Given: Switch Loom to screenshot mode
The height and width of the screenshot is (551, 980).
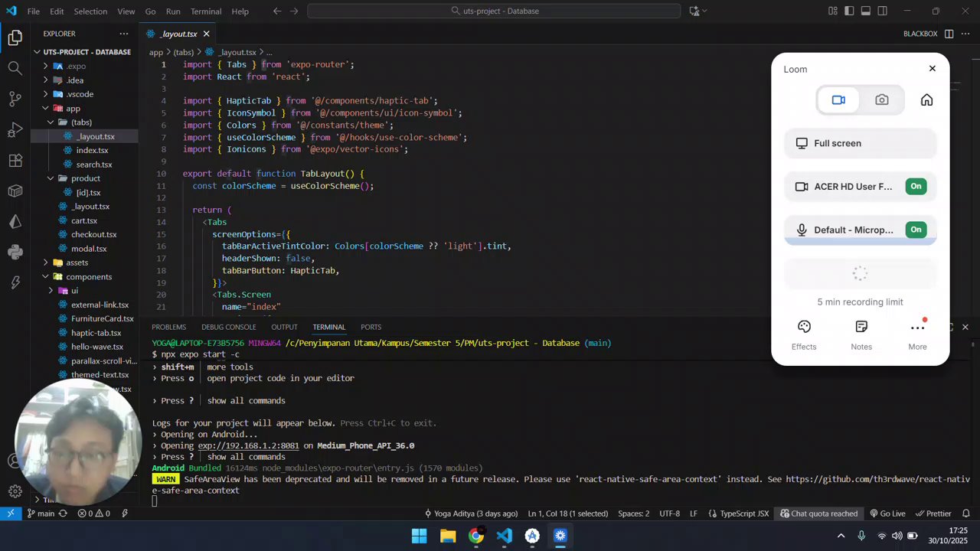Looking at the screenshot, I should pos(882,100).
